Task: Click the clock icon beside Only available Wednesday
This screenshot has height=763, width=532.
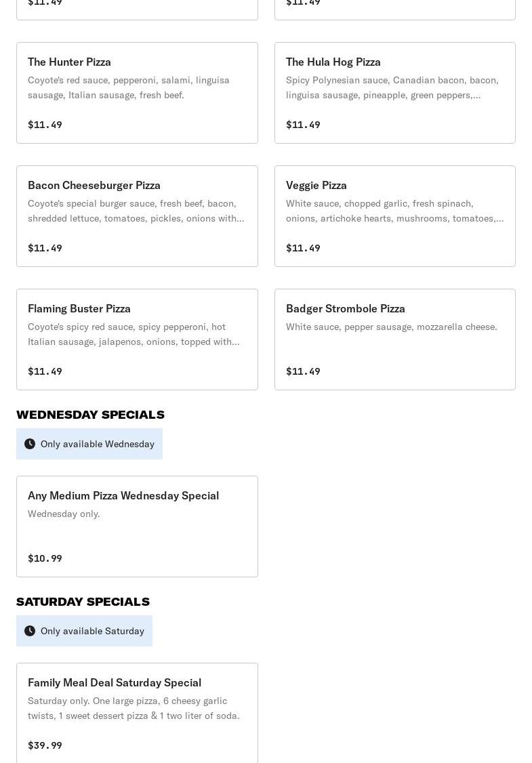Action: tap(30, 444)
